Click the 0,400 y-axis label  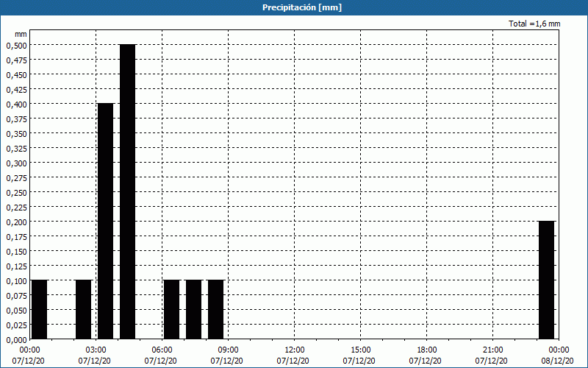click(16, 105)
